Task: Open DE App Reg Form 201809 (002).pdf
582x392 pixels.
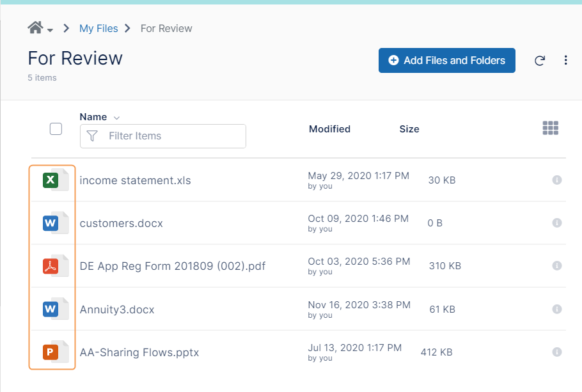Action: (173, 266)
